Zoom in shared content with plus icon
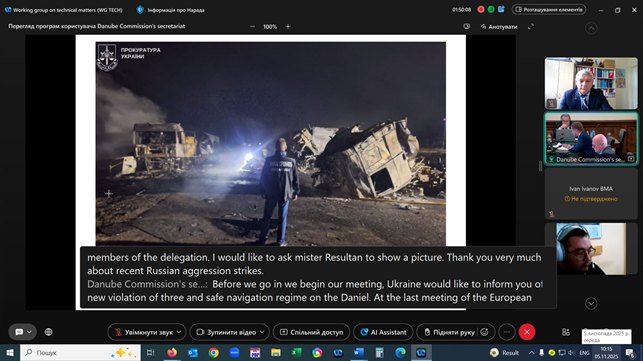Viewport: 643px width, 361px height. coord(288,26)
